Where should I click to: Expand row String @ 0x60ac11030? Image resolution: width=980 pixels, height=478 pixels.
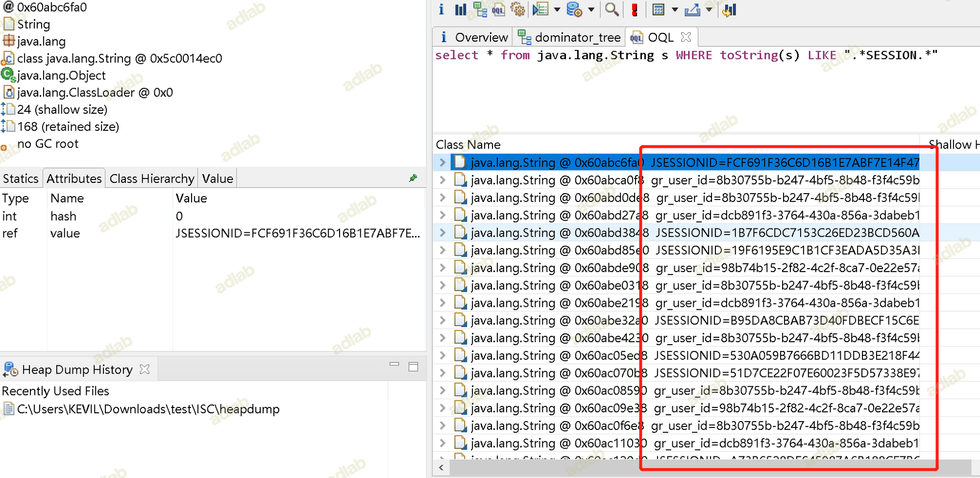(x=442, y=443)
